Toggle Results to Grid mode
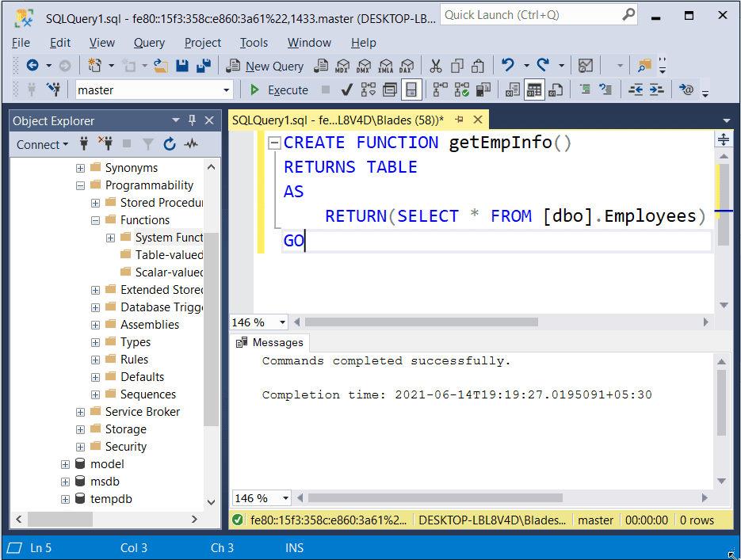The height and width of the screenshot is (560, 741). coord(534,90)
